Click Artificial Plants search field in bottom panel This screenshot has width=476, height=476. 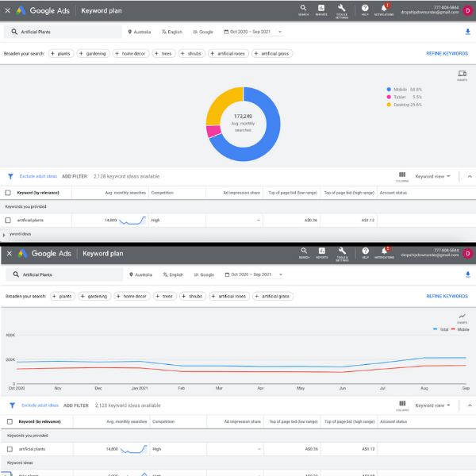coord(64,274)
